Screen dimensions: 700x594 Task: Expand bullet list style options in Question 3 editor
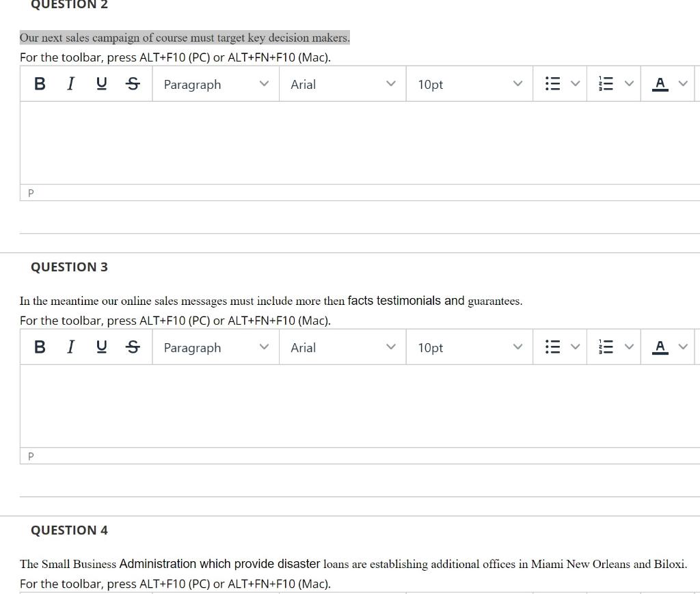pos(576,347)
